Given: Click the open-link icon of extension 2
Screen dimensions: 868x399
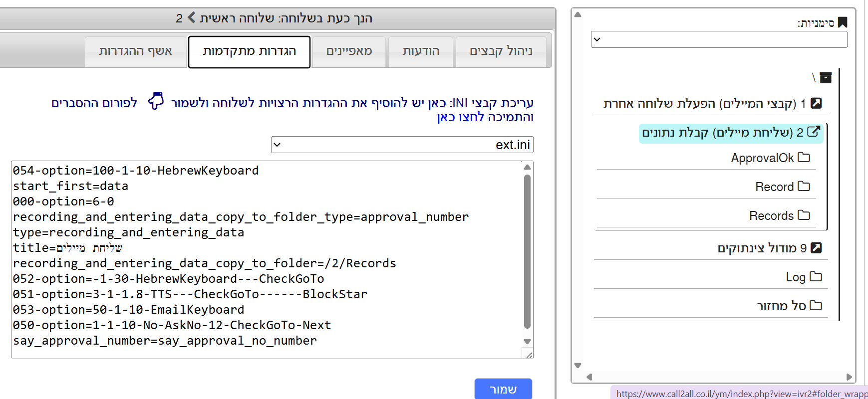Looking at the screenshot, I should [x=814, y=132].
